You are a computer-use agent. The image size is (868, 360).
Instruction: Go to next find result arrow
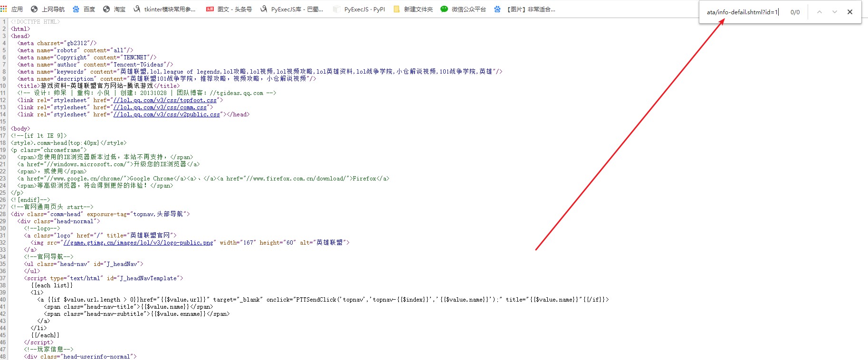(x=835, y=12)
